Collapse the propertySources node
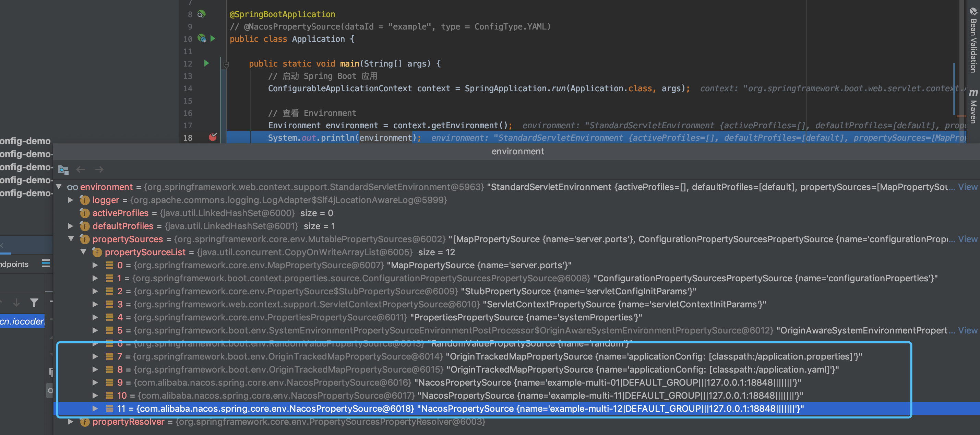Viewport: 980px width, 435px height. (x=71, y=239)
